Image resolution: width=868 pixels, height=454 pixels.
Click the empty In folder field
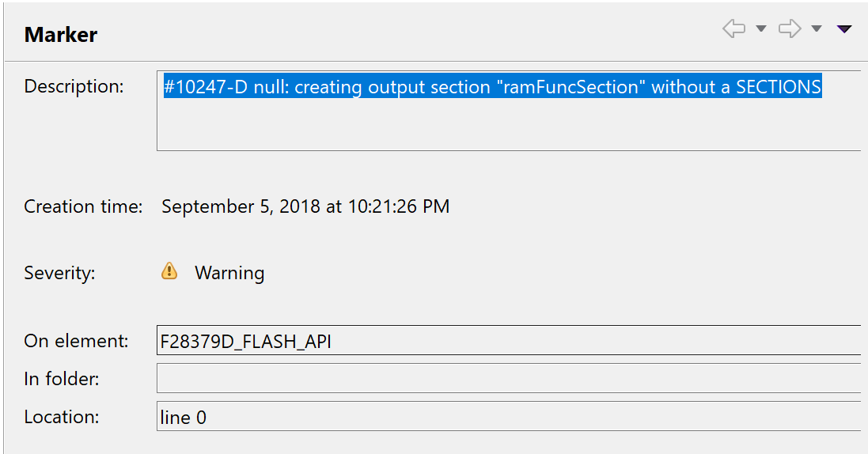pyautogui.click(x=506, y=378)
